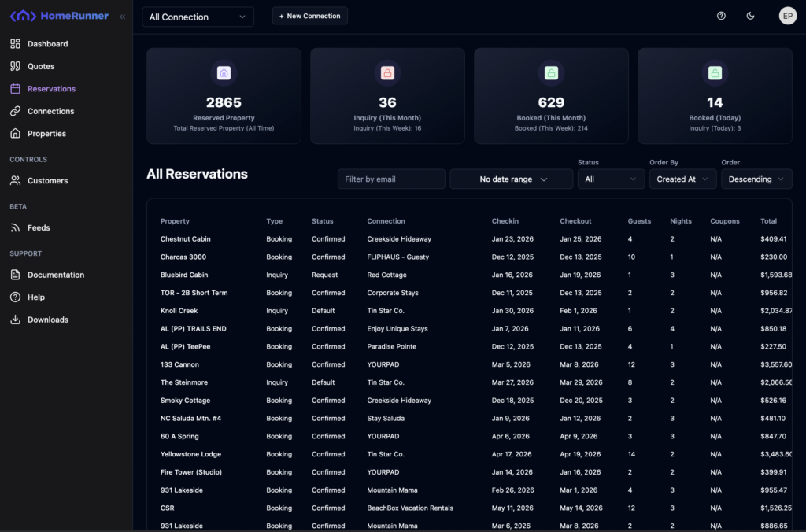Click the HomeRunner logo icon
The width and height of the screenshot is (806, 532).
pos(23,17)
